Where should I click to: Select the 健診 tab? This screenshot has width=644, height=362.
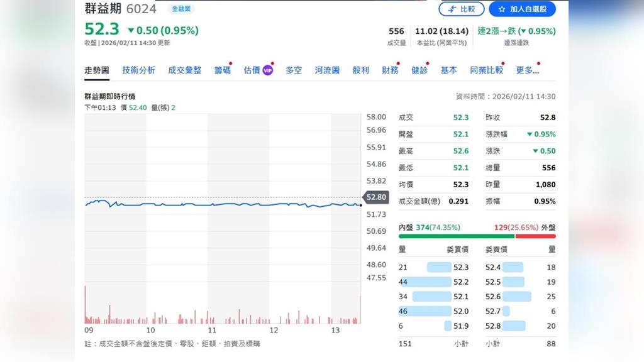pyautogui.click(x=419, y=70)
